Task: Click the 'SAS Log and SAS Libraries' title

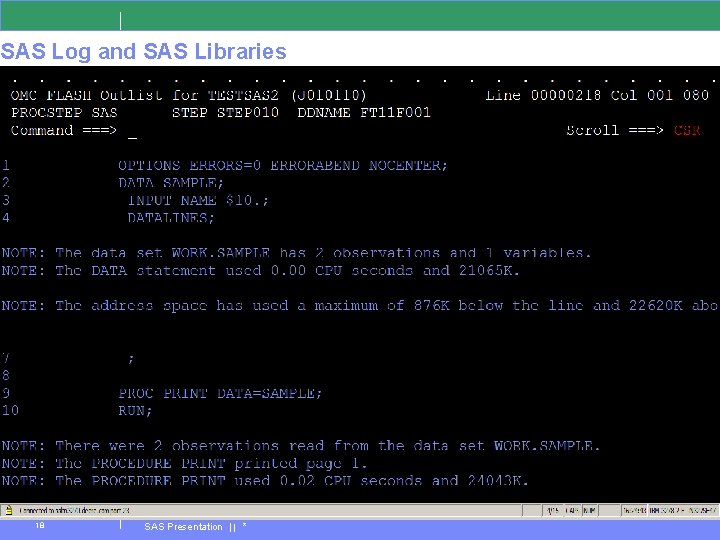Action: pyautogui.click(x=143, y=51)
